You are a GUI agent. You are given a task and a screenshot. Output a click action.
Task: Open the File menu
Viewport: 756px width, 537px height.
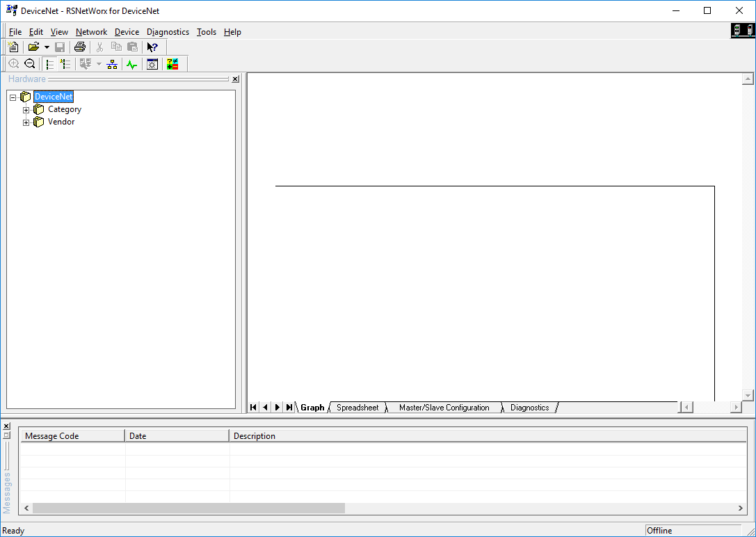(x=15, y=32)
